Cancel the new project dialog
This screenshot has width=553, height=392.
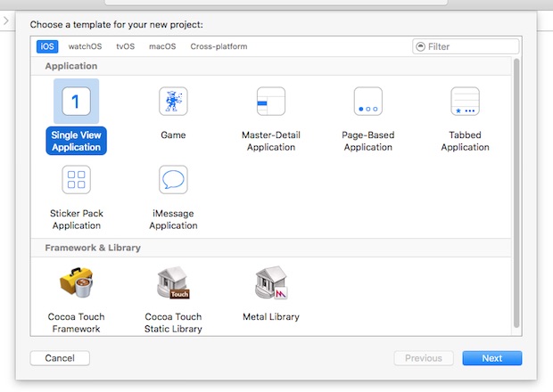[x=60, y=358]
